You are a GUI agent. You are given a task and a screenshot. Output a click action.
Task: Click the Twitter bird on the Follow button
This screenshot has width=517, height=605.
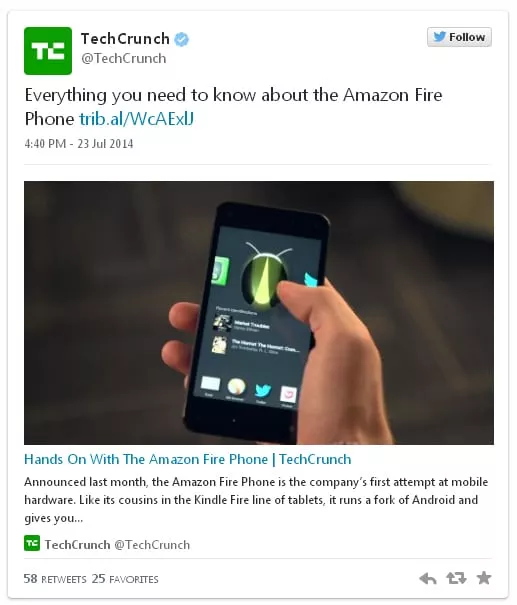pyautogui.click(x=439, y=37)
